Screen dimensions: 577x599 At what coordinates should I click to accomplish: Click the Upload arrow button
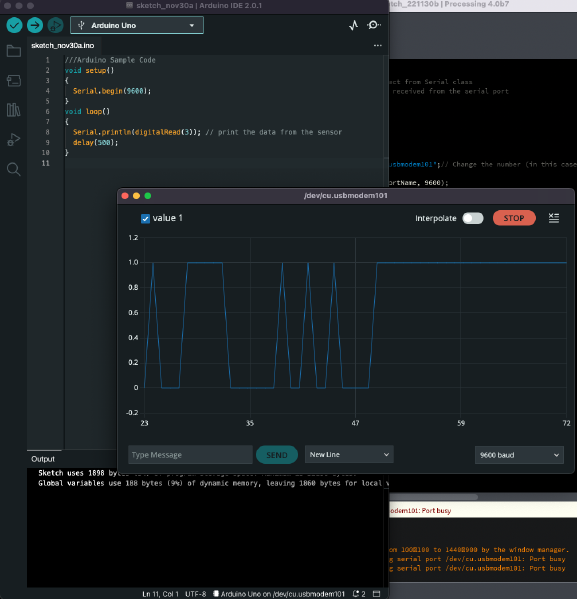pos(35,26)
